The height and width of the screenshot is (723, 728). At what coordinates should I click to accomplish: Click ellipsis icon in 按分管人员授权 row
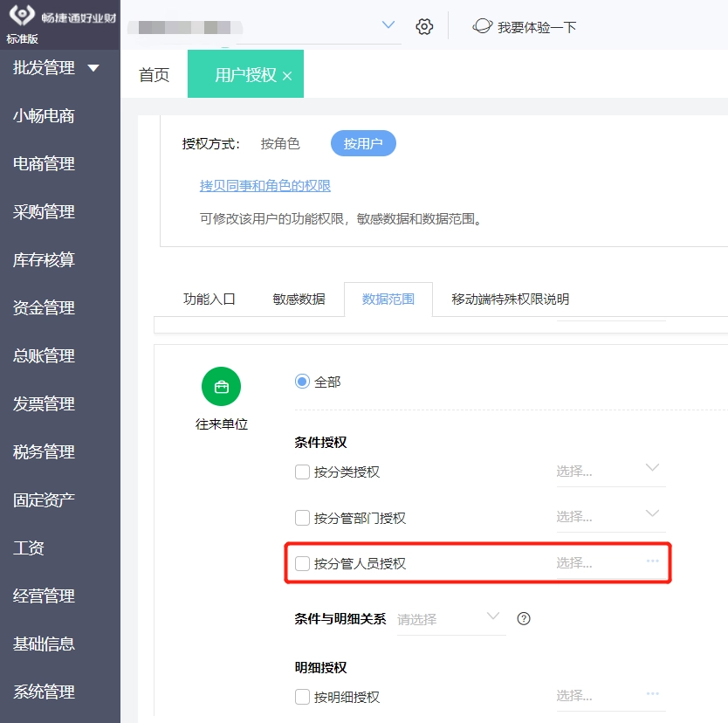click(652, 561)
